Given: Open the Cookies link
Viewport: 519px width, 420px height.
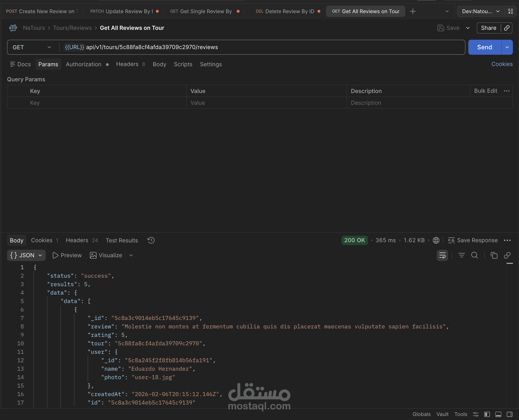Looking at the screenshot, I should point(502,64).
